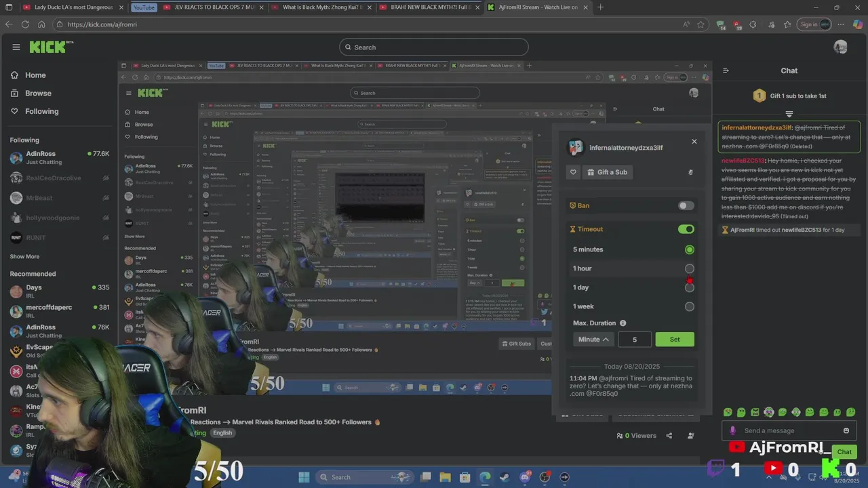
Task: Click the green Set button
Action: coord(675,339)
